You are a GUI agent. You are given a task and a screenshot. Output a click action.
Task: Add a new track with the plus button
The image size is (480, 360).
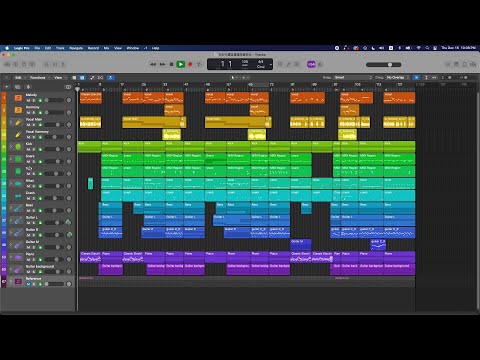coord(7,87)
